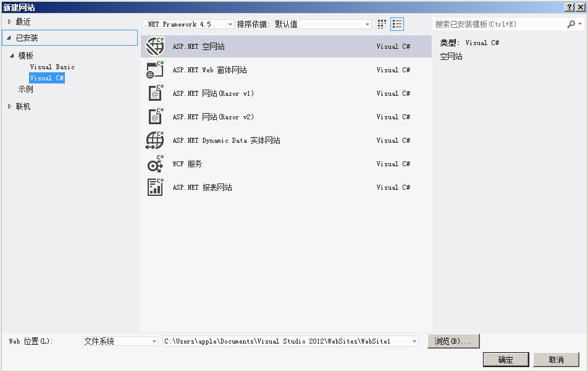588x372 pixels.
Task: Collapse the 已安装 node
Action: point(9,38)
